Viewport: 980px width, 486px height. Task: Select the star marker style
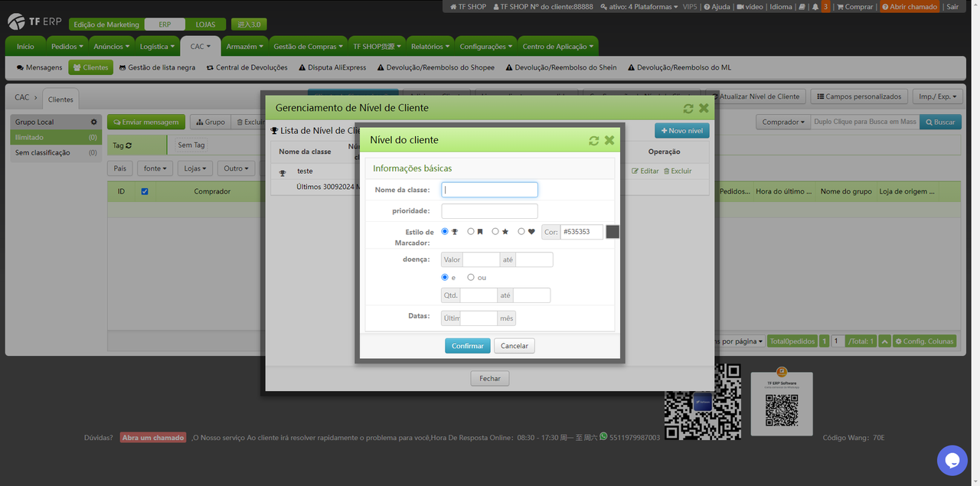(496, 231)
